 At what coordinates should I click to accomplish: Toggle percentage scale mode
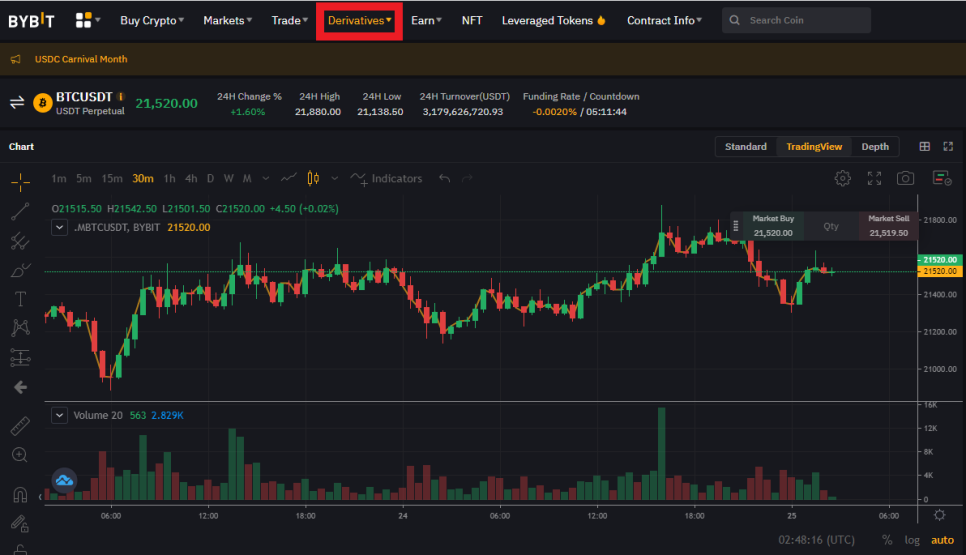[887, 540]
